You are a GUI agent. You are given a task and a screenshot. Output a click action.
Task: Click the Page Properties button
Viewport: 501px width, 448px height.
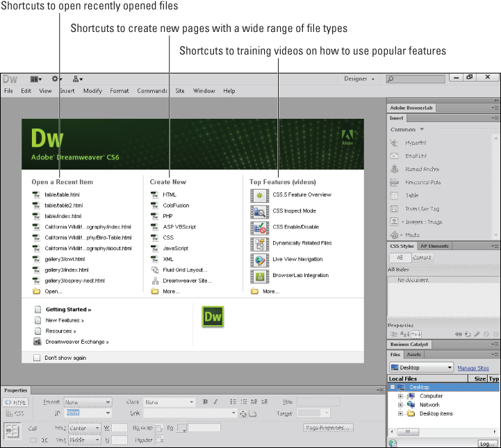click(x=328, y=428)
